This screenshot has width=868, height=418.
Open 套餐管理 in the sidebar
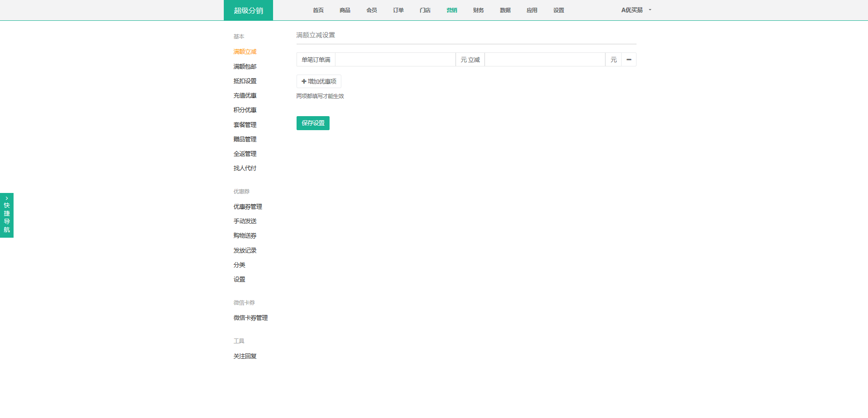click(245, 125)
